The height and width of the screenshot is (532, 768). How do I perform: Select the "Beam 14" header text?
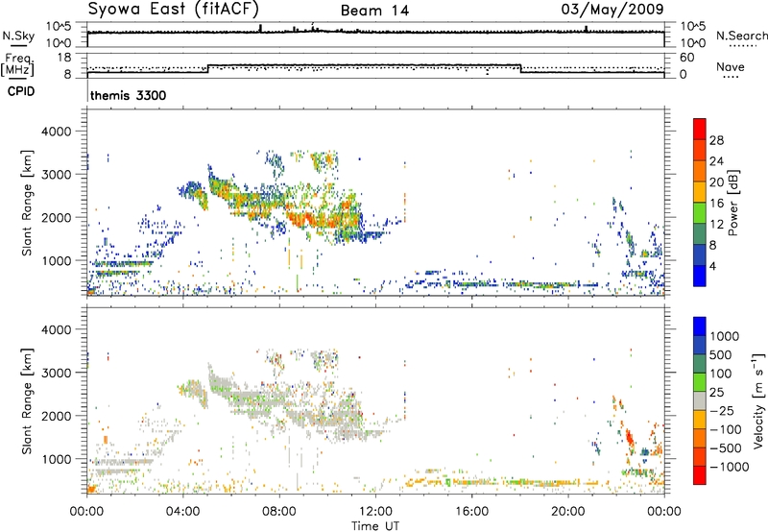click(374, 11)
